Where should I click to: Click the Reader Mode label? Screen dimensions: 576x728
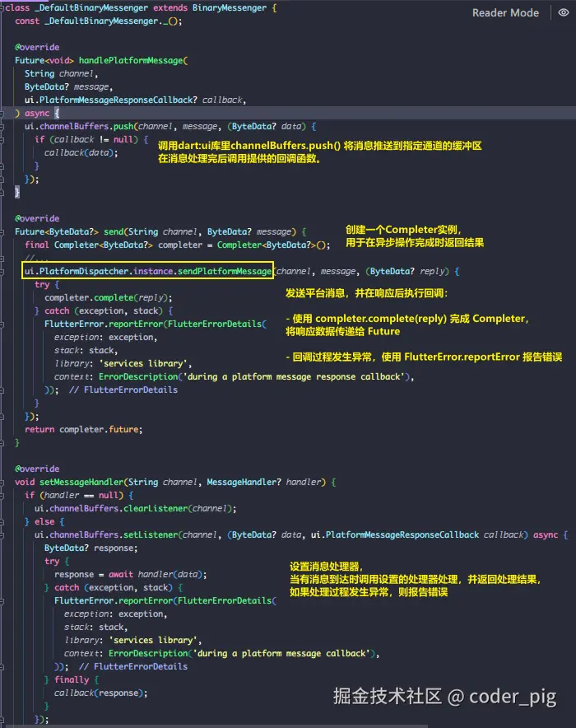pyautogui.click(x=505, y=12)
